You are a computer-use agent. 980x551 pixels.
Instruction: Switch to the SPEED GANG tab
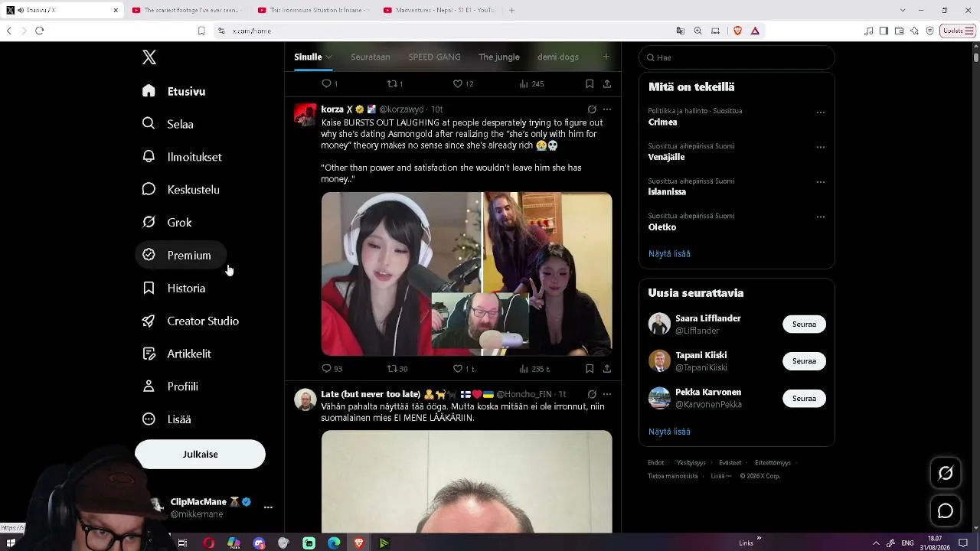click(x=434, y=57)
